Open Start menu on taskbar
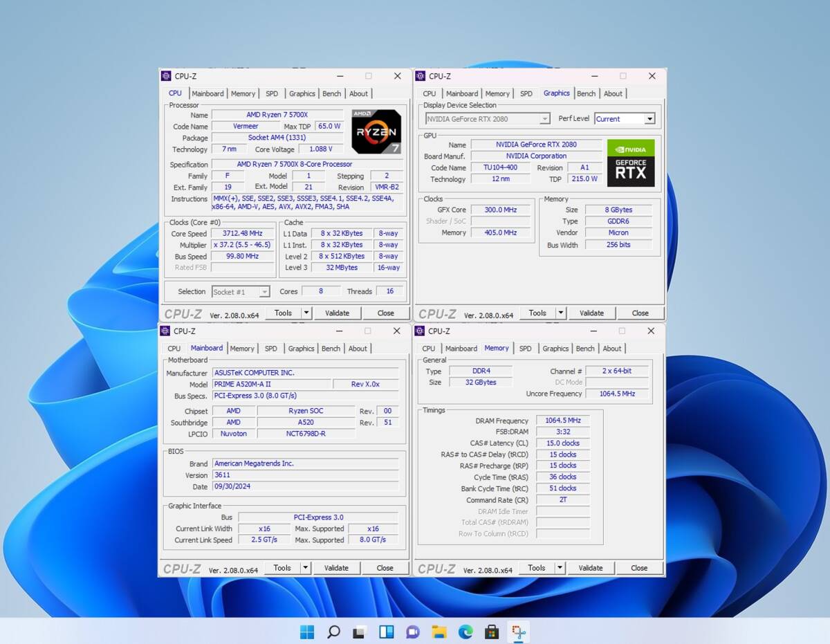Image resolution: width=830 pixels, height=644 pixels. pos(307,632)
